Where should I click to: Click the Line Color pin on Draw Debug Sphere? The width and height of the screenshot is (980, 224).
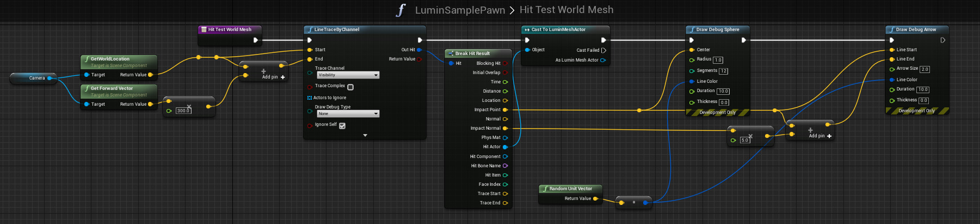click(692, 81)
